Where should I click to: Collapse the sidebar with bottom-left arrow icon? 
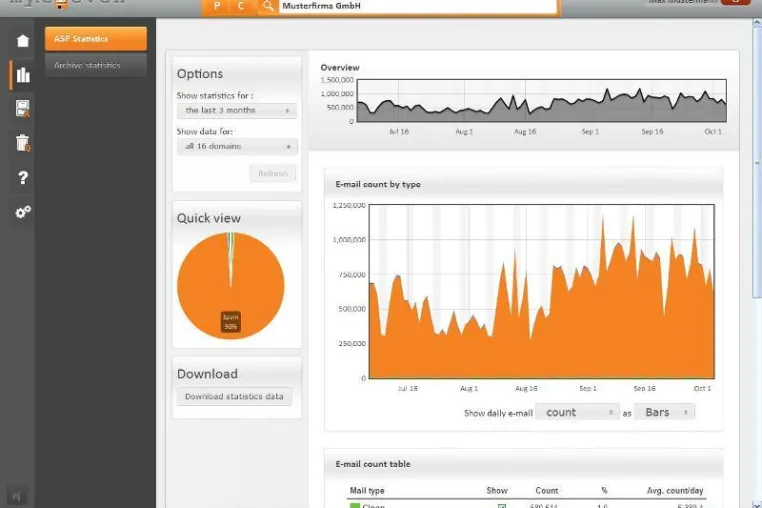[x=17, y=496]
